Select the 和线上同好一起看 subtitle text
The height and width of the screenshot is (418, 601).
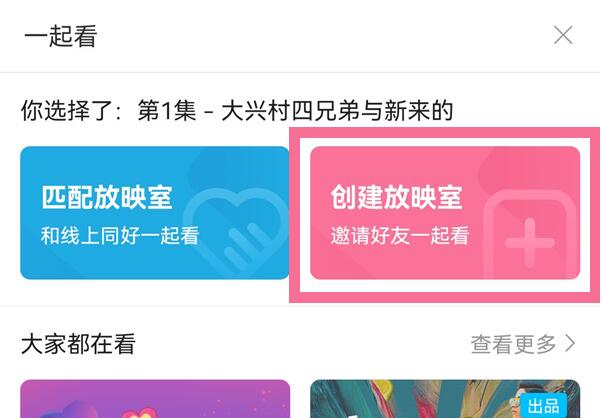[x=120, y=235]
